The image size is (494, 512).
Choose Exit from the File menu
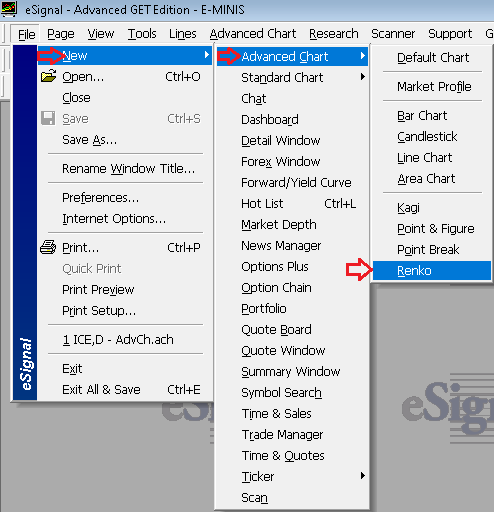pyautogui.click(x=125, y=369)
